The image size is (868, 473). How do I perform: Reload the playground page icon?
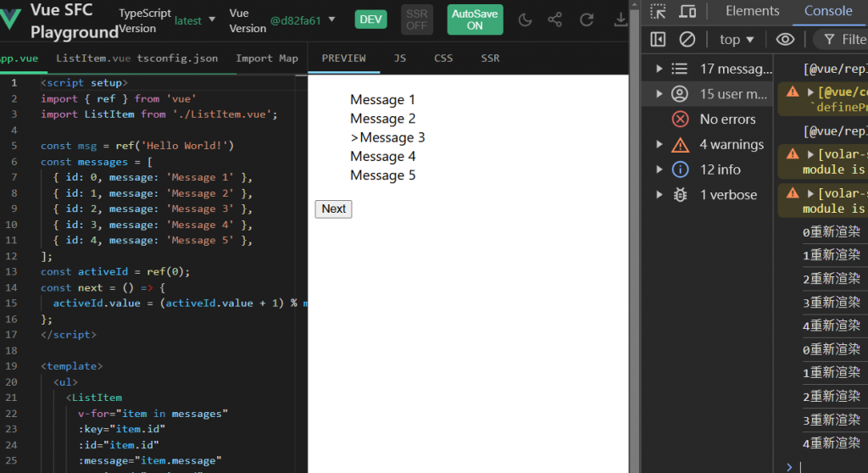click(x=587, y=20)
